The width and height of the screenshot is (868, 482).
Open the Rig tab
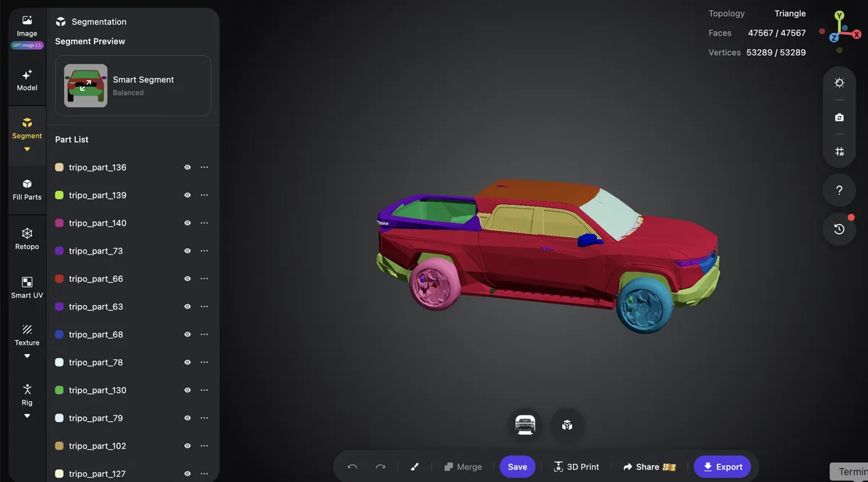point(27,395)
